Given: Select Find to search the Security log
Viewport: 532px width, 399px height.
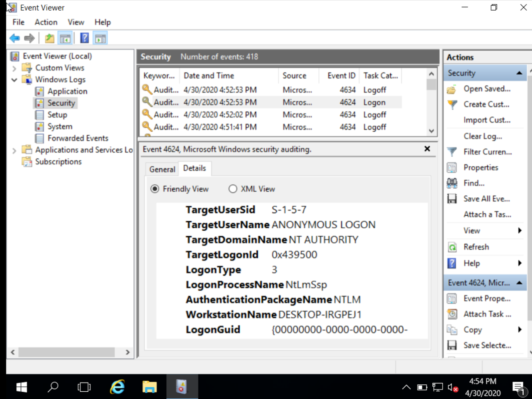Looking at the screenshot, I should 474,183.
